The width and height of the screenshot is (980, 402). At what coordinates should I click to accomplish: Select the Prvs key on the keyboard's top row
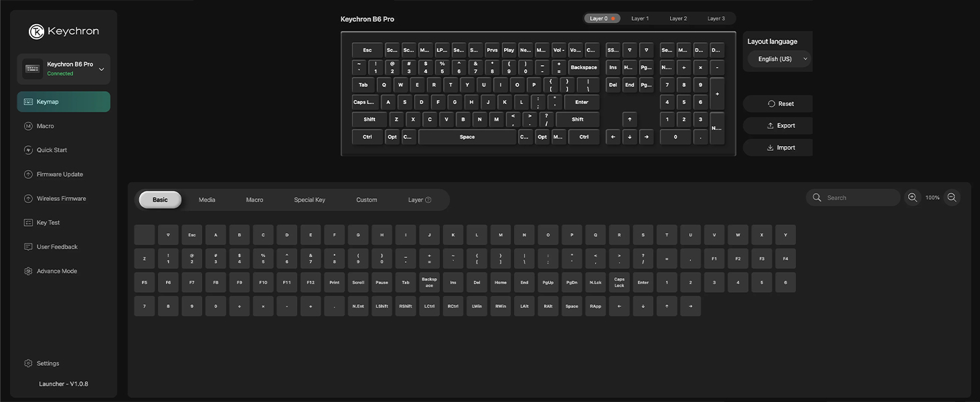(x=492, y=50)
